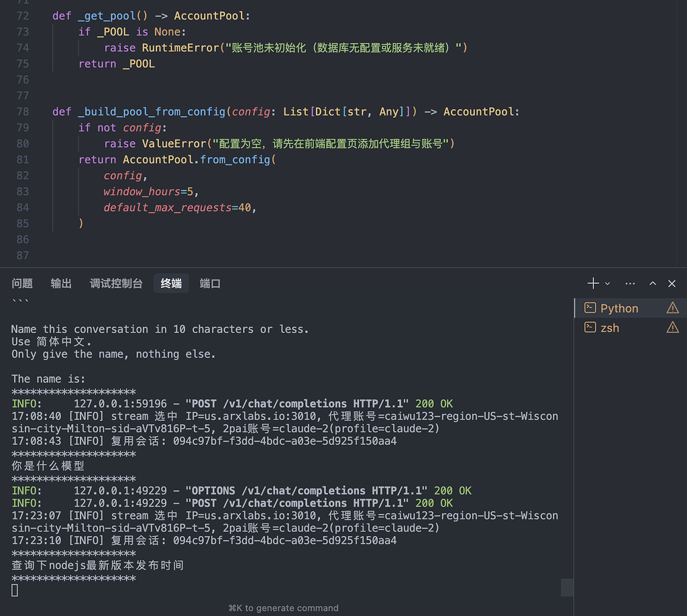
Task: Click the terminal scrollbar thumb
Action: 567,588
